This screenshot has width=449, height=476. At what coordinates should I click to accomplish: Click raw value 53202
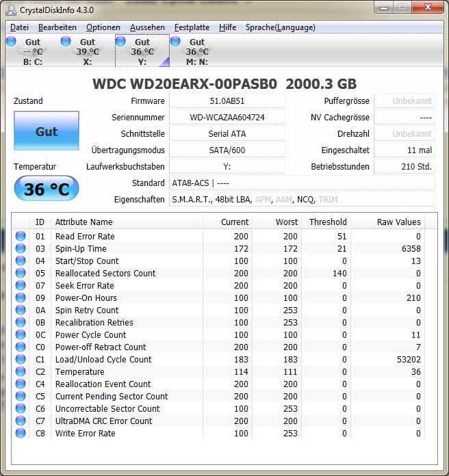tap(409, 360)
